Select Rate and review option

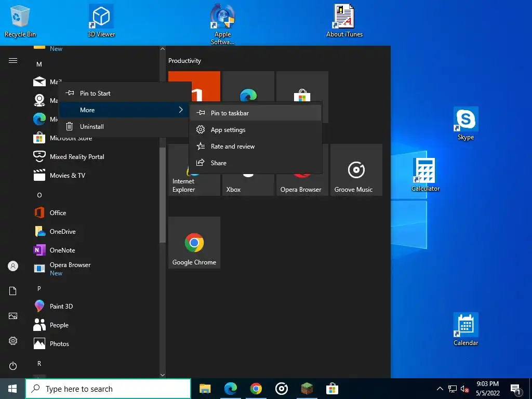tap(256, 146)
